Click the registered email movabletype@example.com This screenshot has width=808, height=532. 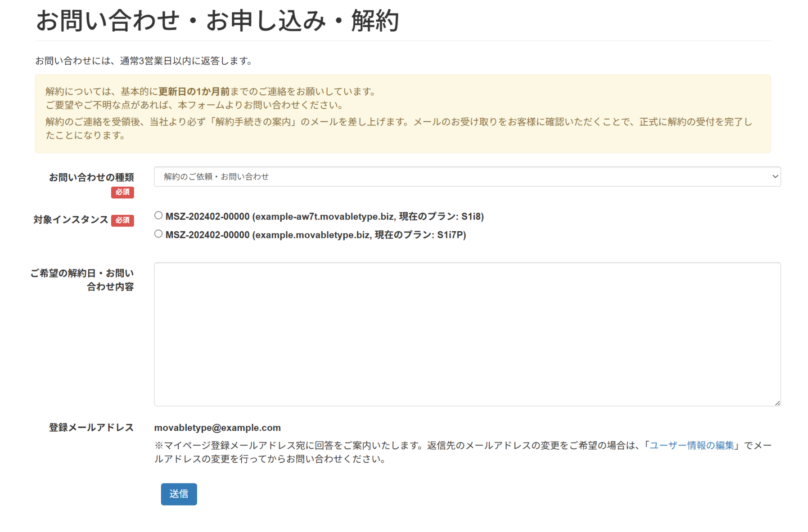[217, 428]
